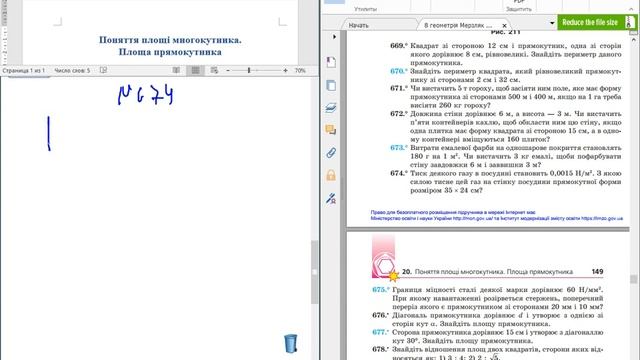Open the 'Утилиты' ribbon group
The image size is (640, 360).
[365, 9]
